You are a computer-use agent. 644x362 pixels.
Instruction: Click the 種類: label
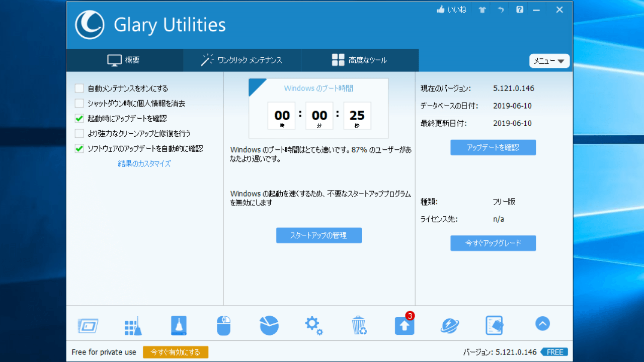pos(429,202)
